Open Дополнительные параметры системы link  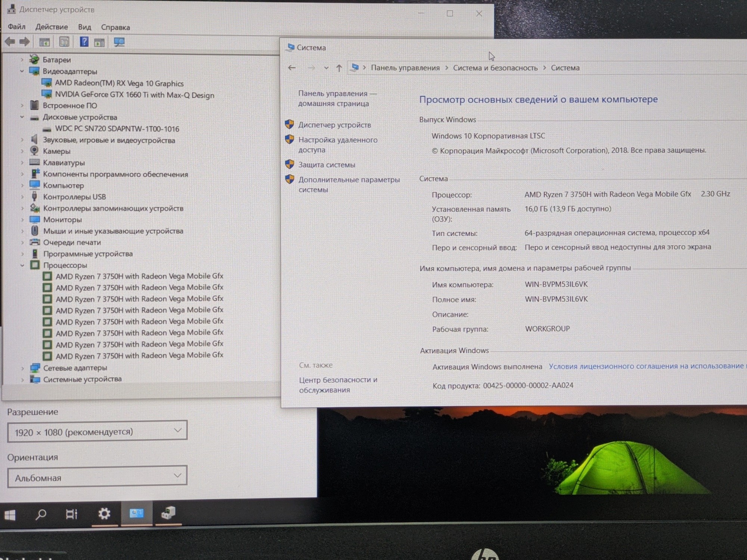pyautogui.click(x=349, y=184)
